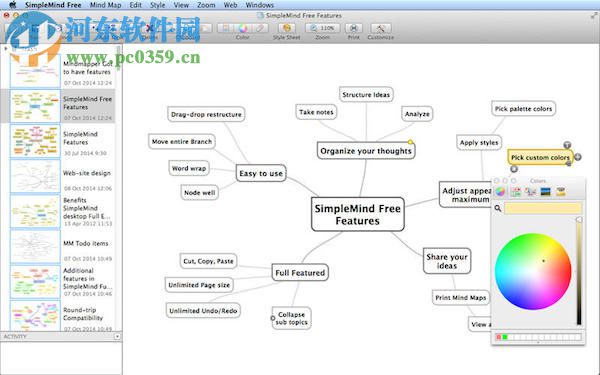Viewport: 600px width, 375px height.
Task: Open the Apple menu
Action: tap(13, 5)
